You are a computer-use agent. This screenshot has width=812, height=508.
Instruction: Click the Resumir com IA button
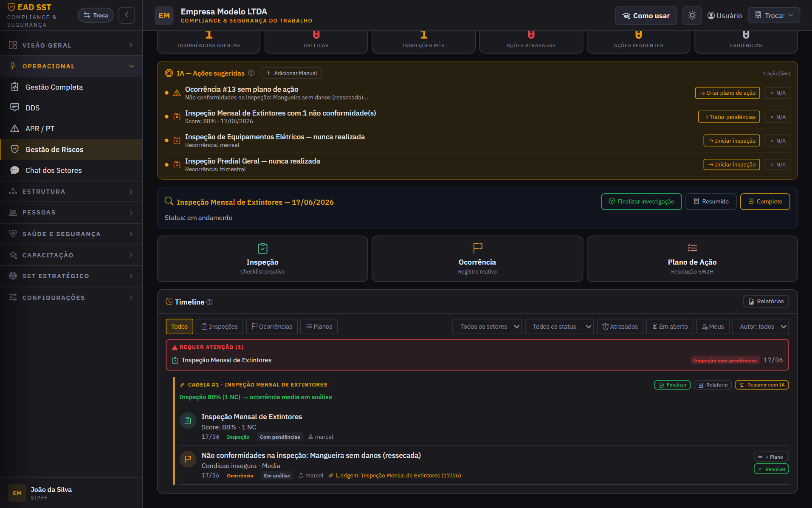pyautogui.click(x=762, y=385)
